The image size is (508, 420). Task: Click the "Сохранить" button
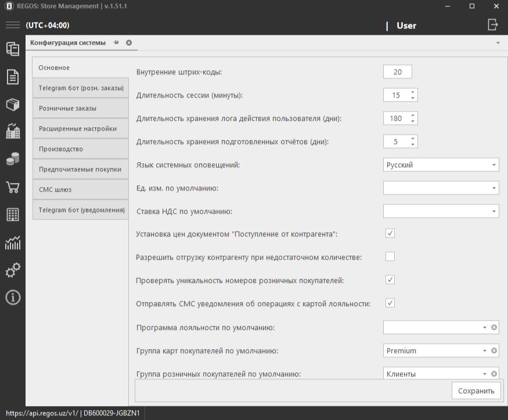[x=475, y=391]
